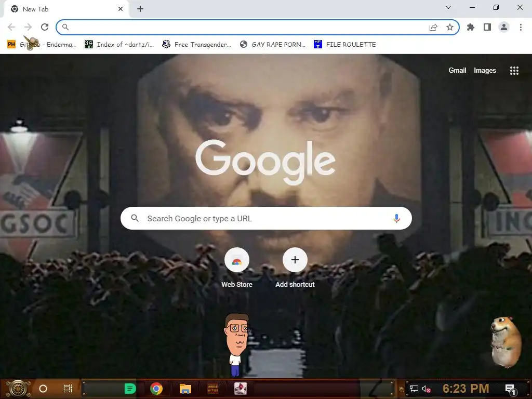532x399 pixels.
Task: Open the Enderma... bookmark
Action: tap(42, 45)
